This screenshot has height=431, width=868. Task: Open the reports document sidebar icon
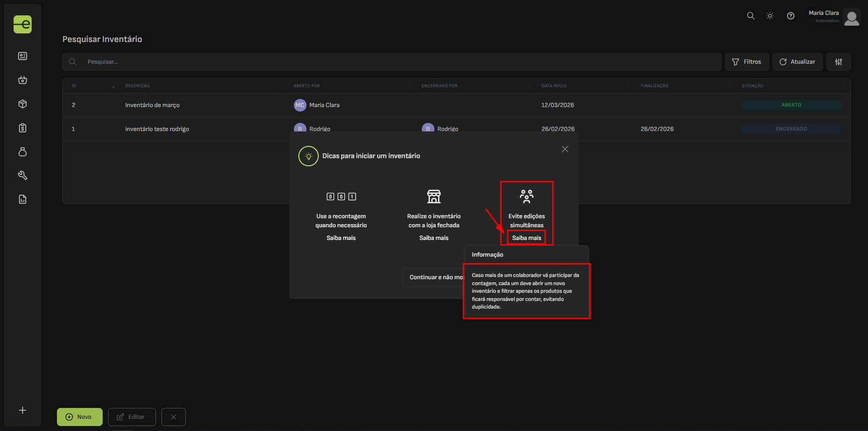tap(23, 199)
